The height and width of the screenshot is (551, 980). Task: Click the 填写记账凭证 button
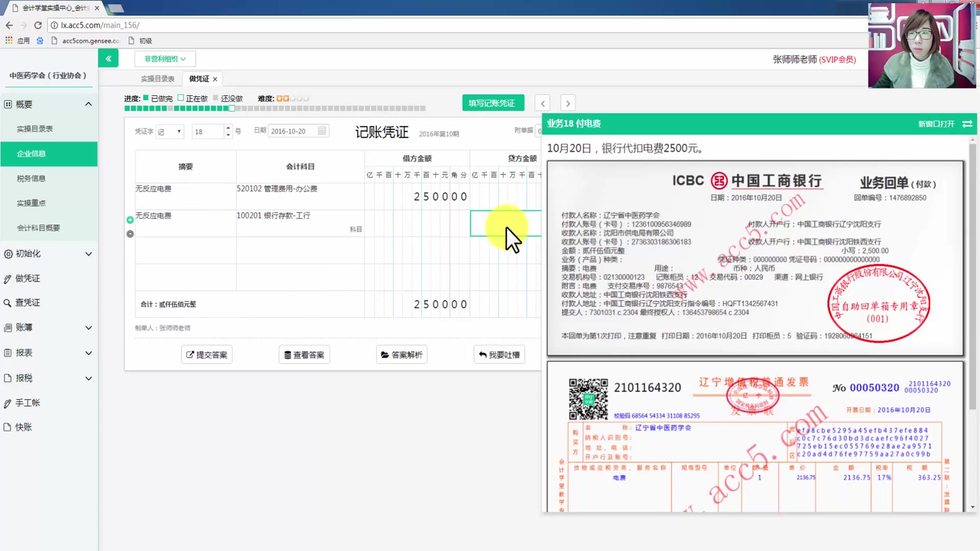point(492,103)
